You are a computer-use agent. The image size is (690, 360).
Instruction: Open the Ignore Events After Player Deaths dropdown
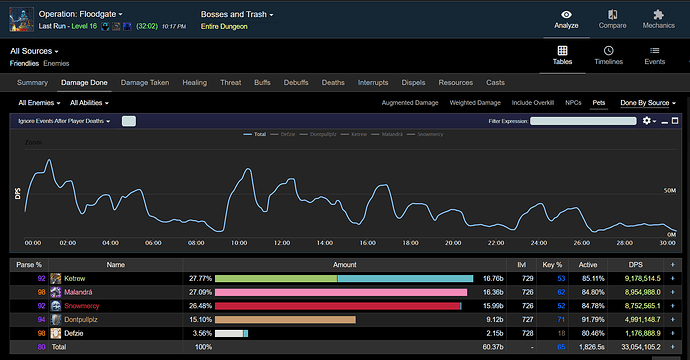(x=64, y=121)
